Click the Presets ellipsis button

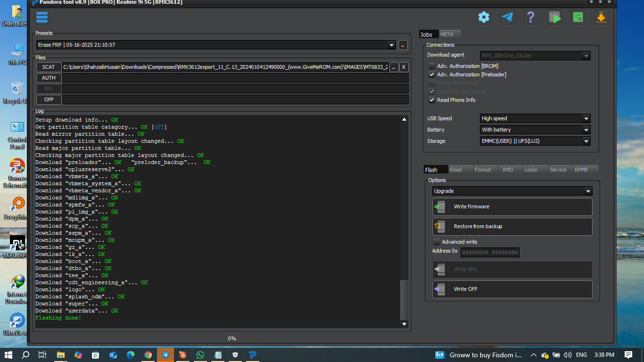[403, 45]
